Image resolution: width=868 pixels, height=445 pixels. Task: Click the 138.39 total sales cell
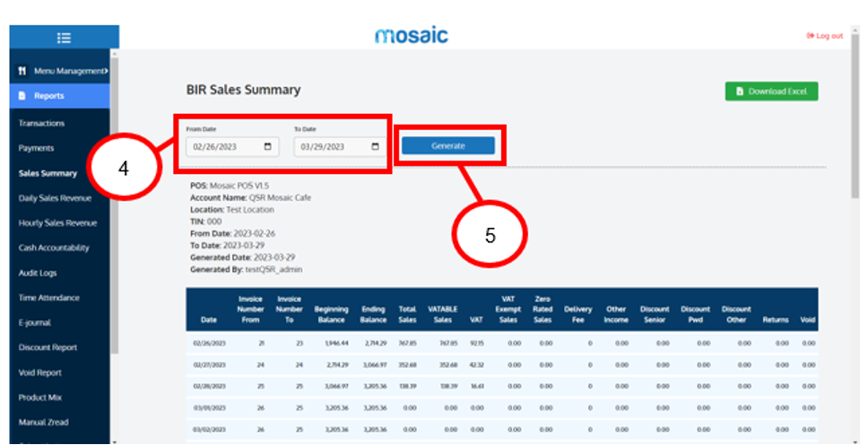407,387
